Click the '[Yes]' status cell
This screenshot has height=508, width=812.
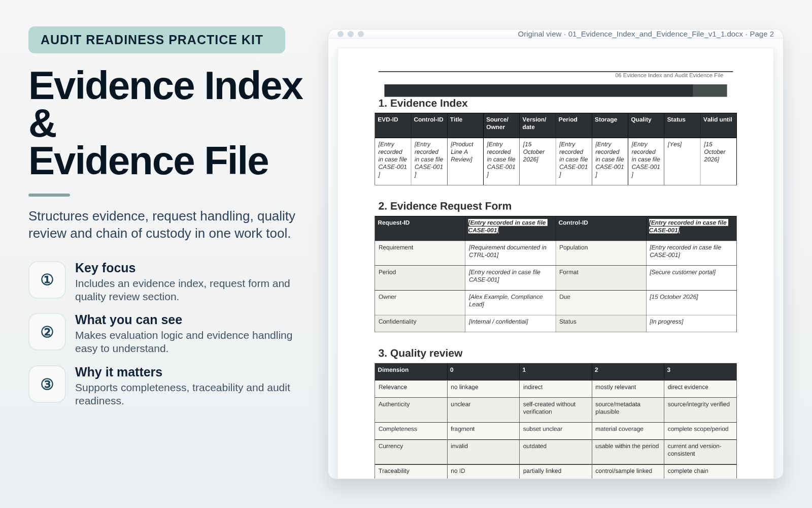click(x=682, y=162)
